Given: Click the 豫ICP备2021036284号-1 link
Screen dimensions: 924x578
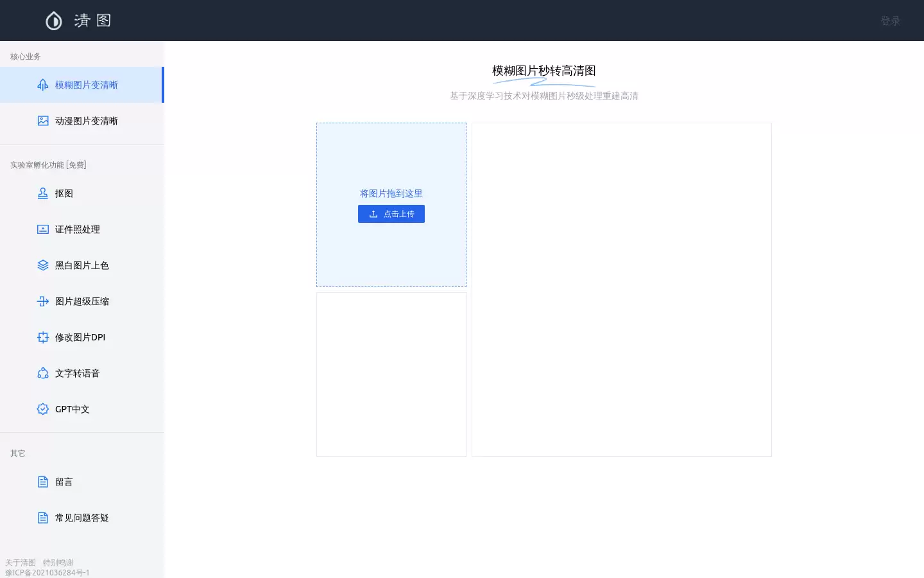Looking at the screenshot, I should (x=47, y=572).
